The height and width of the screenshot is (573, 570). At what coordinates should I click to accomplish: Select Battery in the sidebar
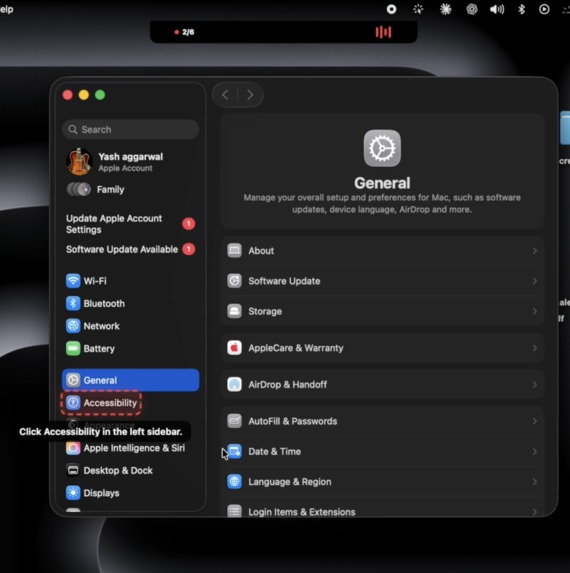[x=130, y=348]
